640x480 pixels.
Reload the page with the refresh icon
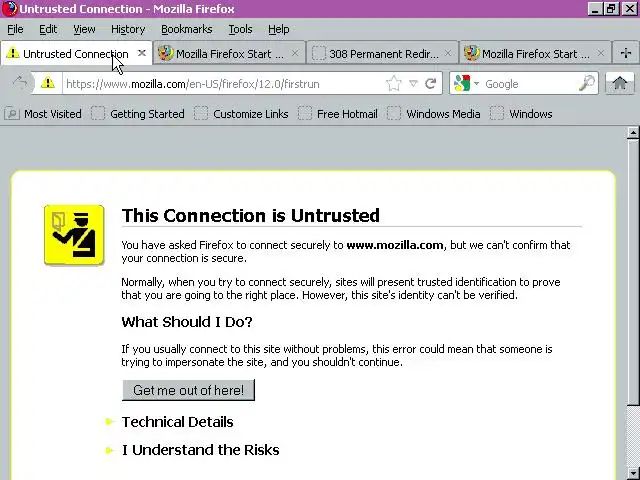[x=431, y=84]
